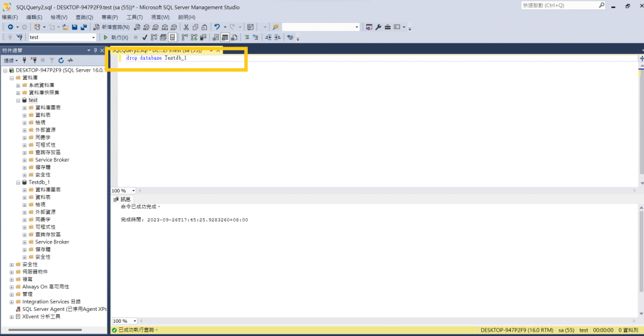Click the Copy icon in the toolbar
The image size is (644, 336).
click(195, 27)
